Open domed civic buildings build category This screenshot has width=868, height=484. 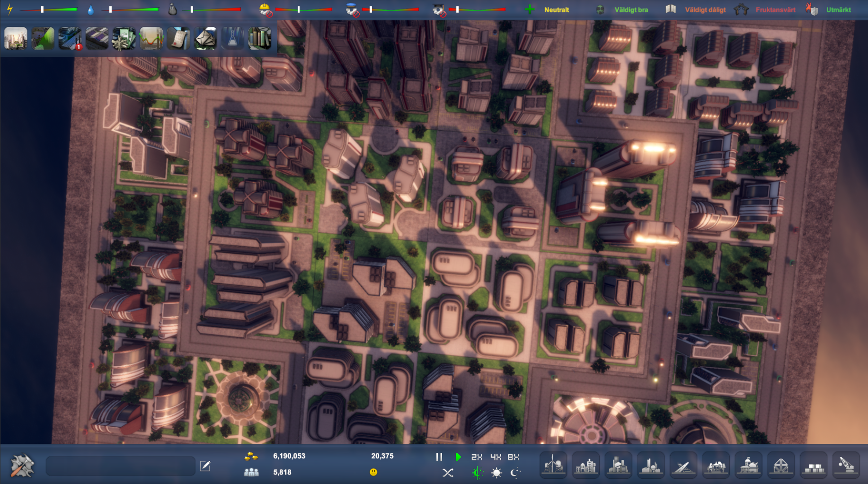[749, 465]
